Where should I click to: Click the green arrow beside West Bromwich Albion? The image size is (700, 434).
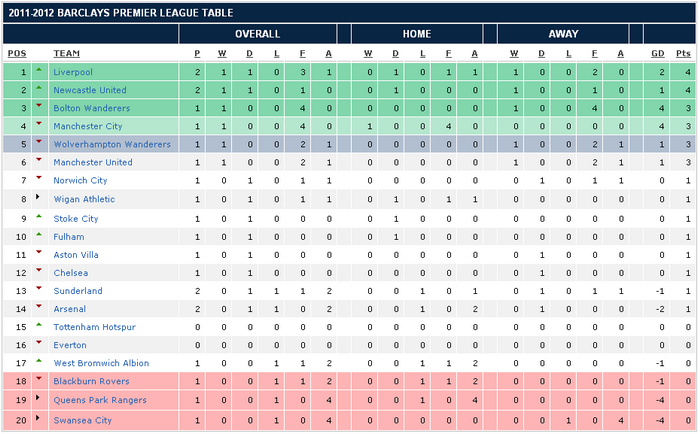coord(39,361)
